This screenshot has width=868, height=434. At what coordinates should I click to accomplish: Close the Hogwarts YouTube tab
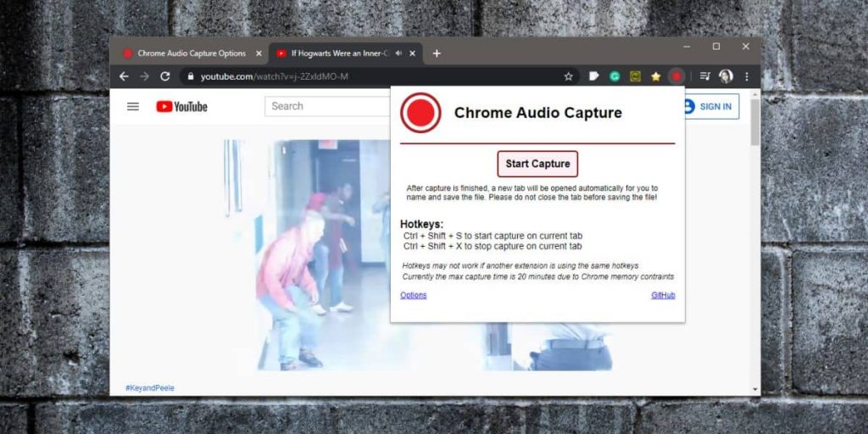click(413, 53)
